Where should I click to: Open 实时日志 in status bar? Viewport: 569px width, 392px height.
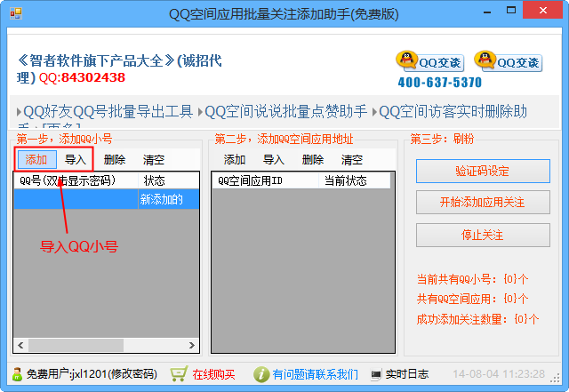[x=407, y=374]
